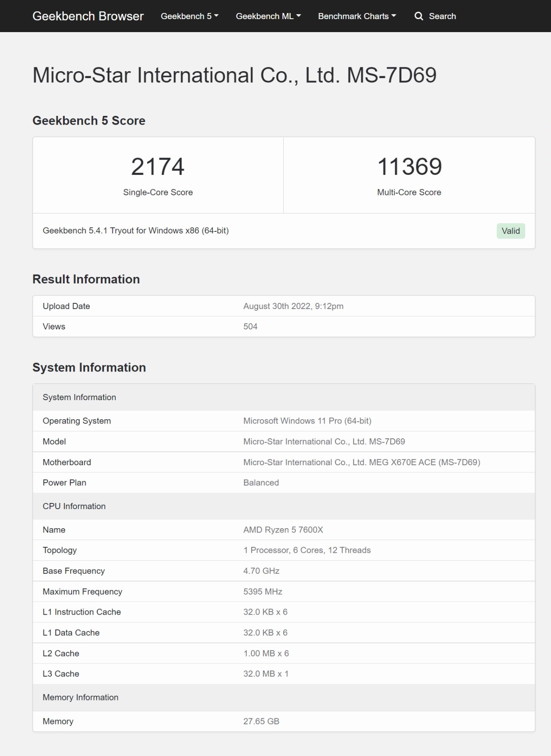Click the 27.65 GB memory value

(261, 721)
